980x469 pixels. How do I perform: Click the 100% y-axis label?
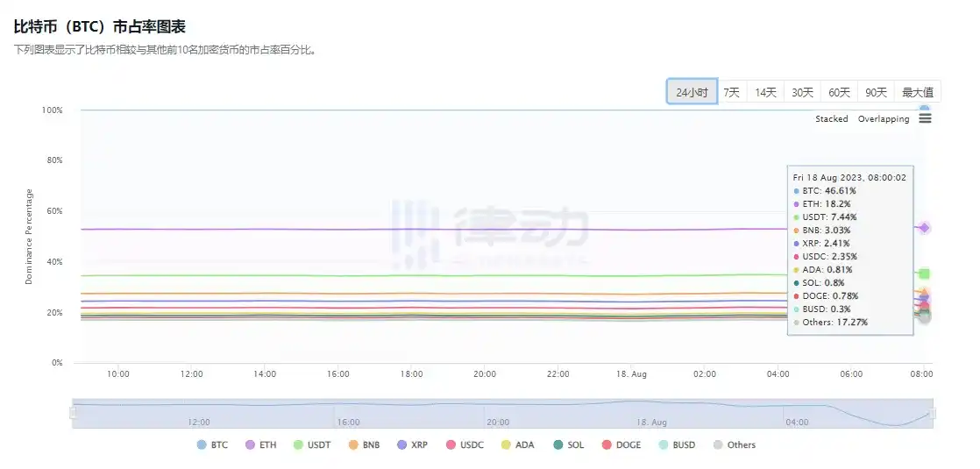[53, 110]
